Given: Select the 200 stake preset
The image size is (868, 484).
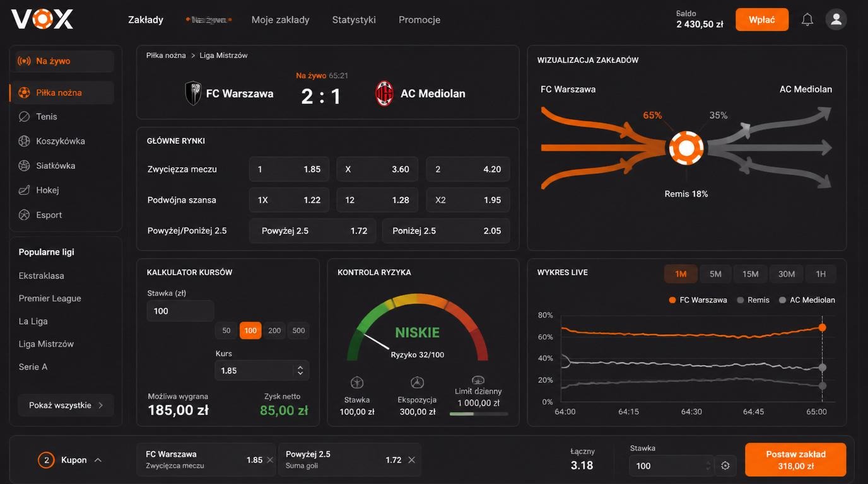Looking at the screenshot, I should point(274,330).
